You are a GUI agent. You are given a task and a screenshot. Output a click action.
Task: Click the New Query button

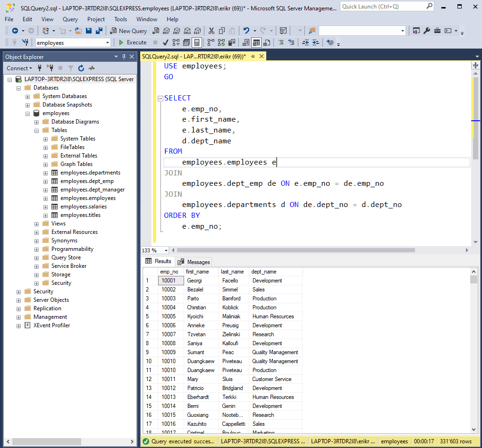[129, 31]
